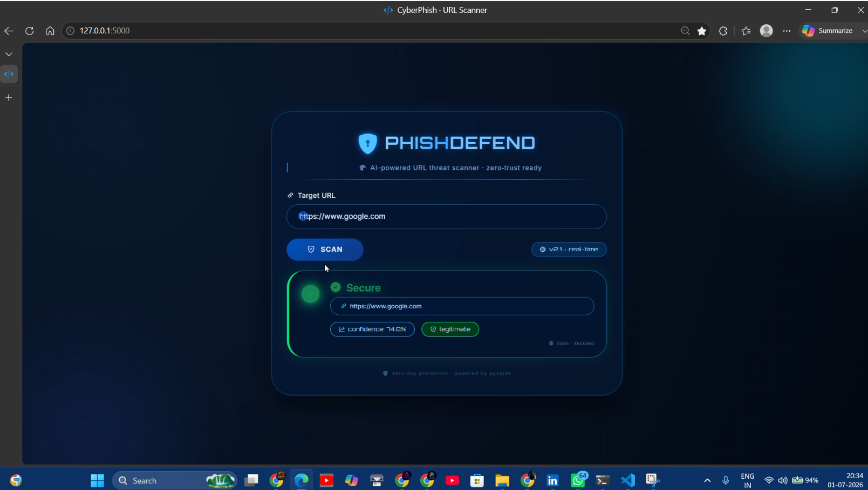Open the Wi-Fi network icon

(x=769, y=480)
